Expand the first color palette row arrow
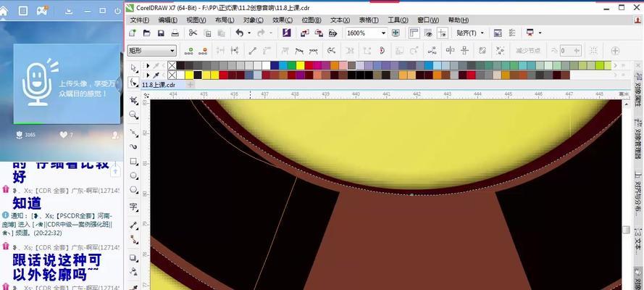 pyautogui.click(x=148, y=65)
